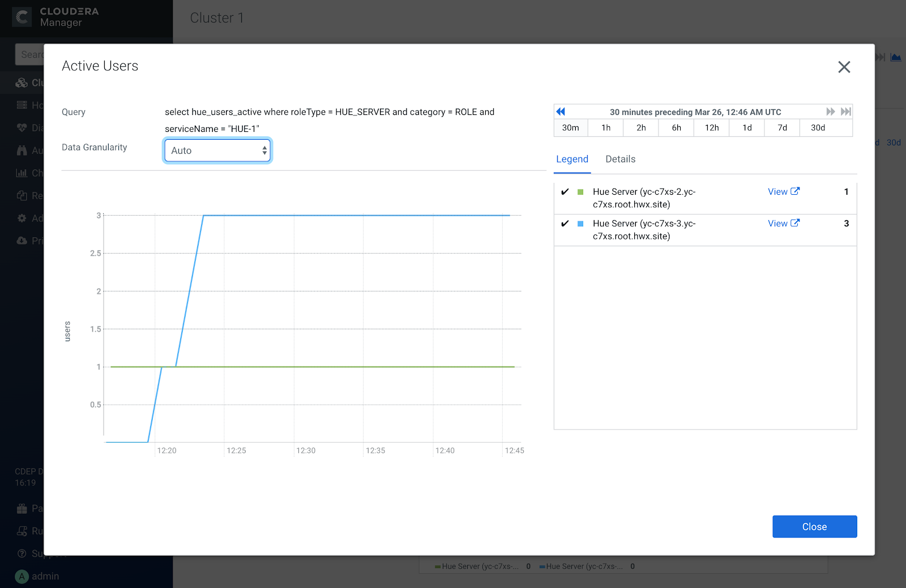The width and height of the screenshot is (906, 588).
Task: Click the 12:30 time axis label
Action: [306, 450]
